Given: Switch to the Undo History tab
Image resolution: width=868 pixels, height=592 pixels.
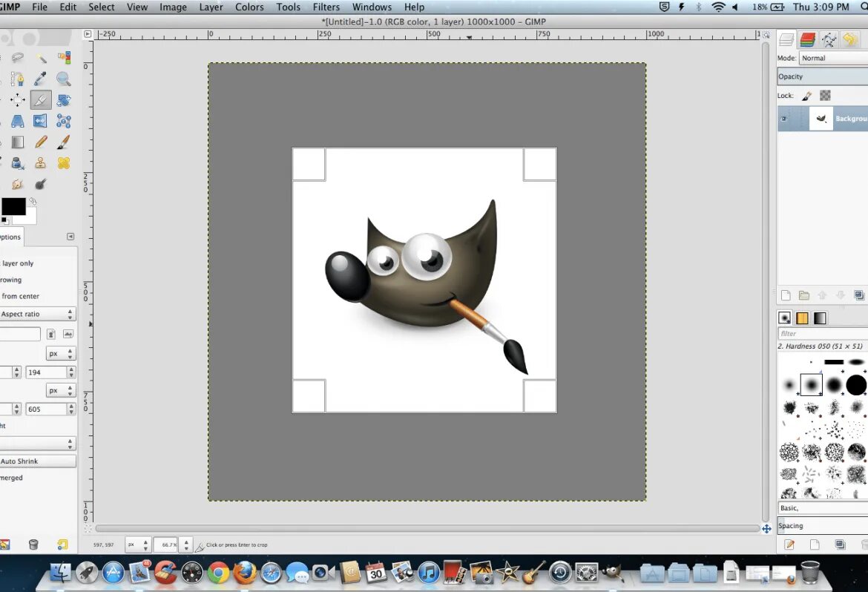Looking at the screenshot, I should (x=849, y=40).
